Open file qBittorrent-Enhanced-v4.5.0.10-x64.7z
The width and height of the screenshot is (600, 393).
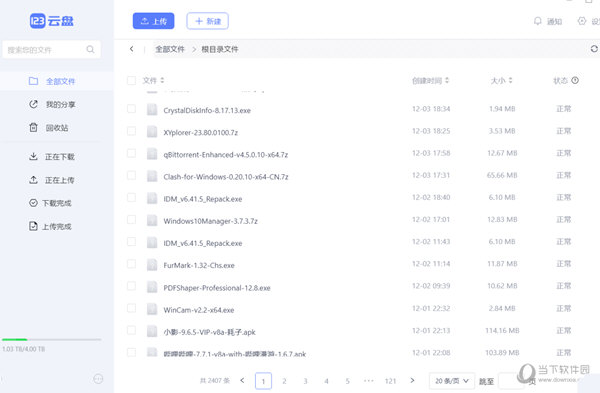(225, 155)
